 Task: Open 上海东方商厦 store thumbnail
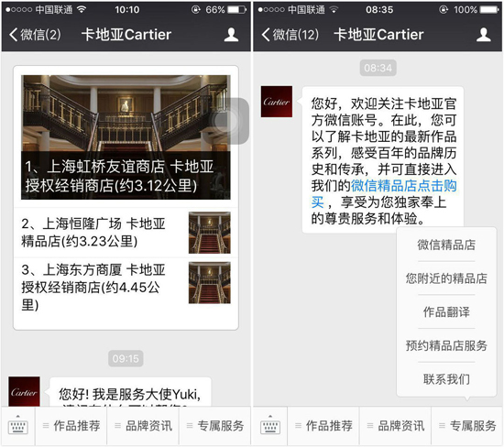point(210,283)
